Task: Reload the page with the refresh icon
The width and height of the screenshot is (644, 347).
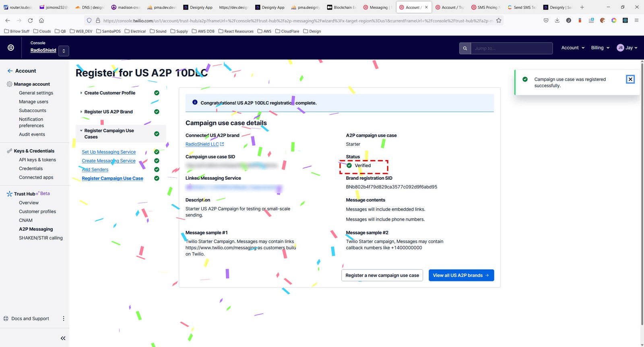Action: point(30,21)
